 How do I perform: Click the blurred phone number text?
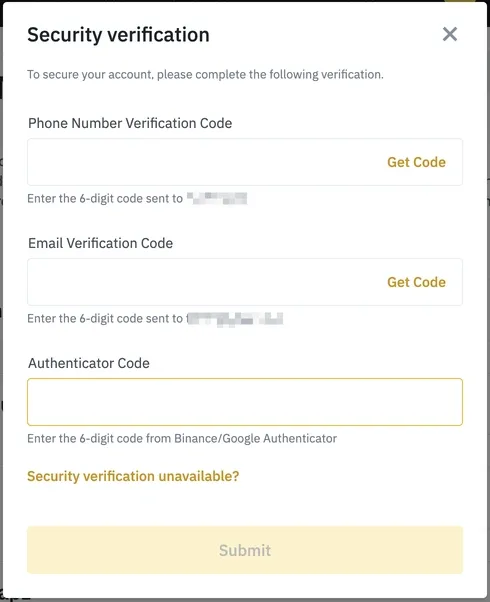tap(217, 198)
